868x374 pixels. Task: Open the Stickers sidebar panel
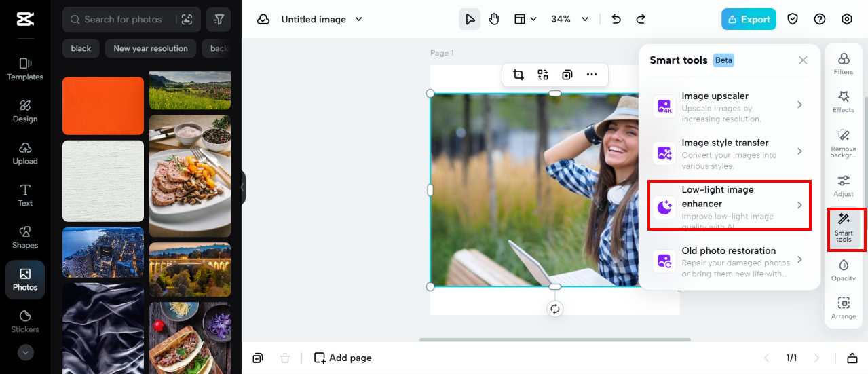click(25, 322)
